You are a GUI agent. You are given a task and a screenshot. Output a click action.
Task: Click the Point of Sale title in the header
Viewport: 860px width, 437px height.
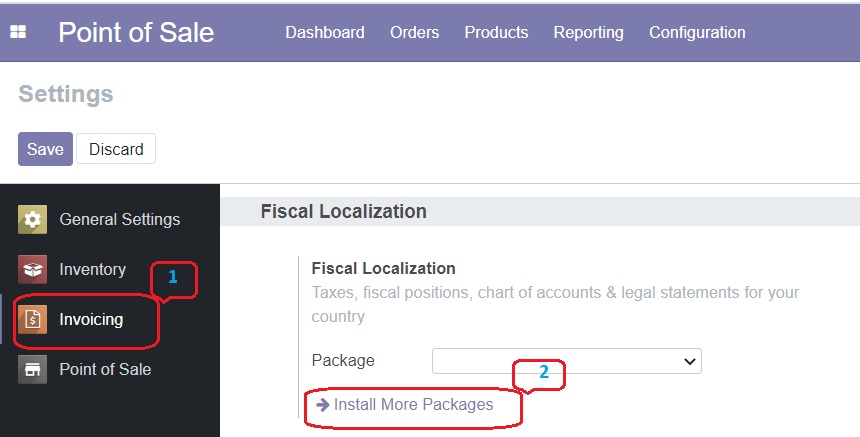coord(136,32)
